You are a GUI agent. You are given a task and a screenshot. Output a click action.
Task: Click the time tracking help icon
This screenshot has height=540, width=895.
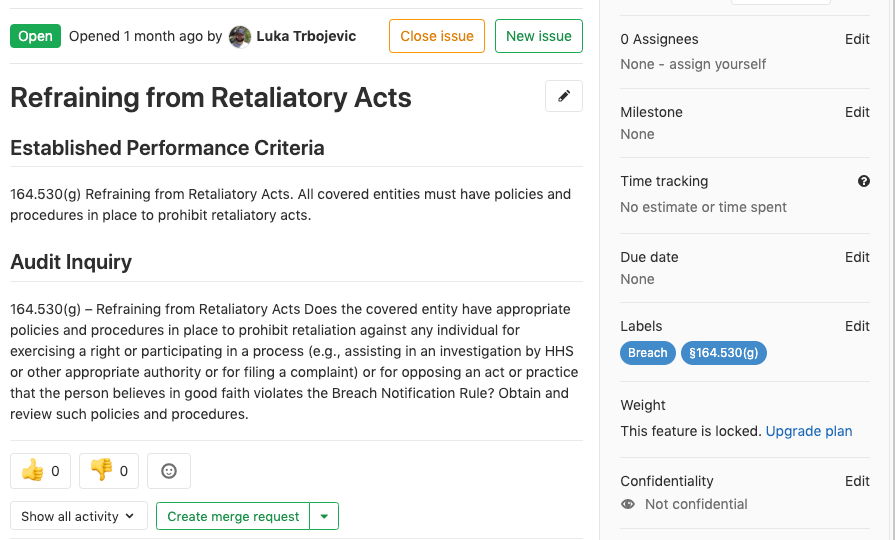click(864, 181)
